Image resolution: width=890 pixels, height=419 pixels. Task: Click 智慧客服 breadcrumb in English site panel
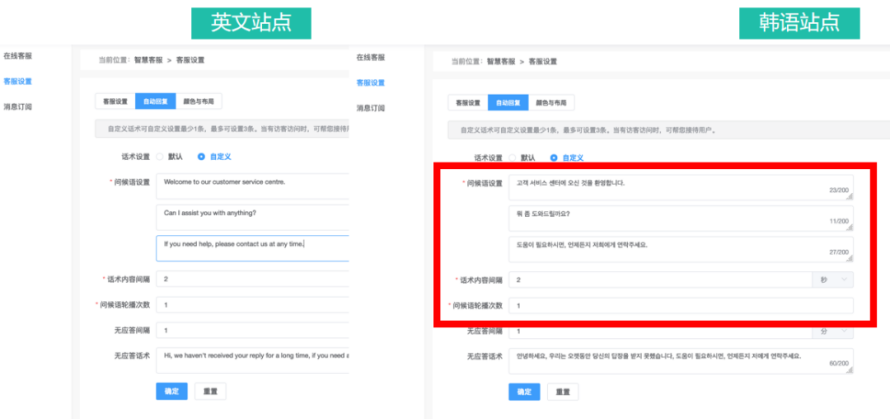tap(148, 60)
